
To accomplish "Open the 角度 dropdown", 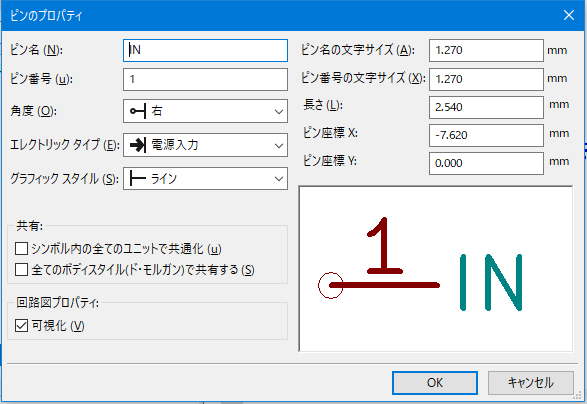I will click(x=205, y=111).
